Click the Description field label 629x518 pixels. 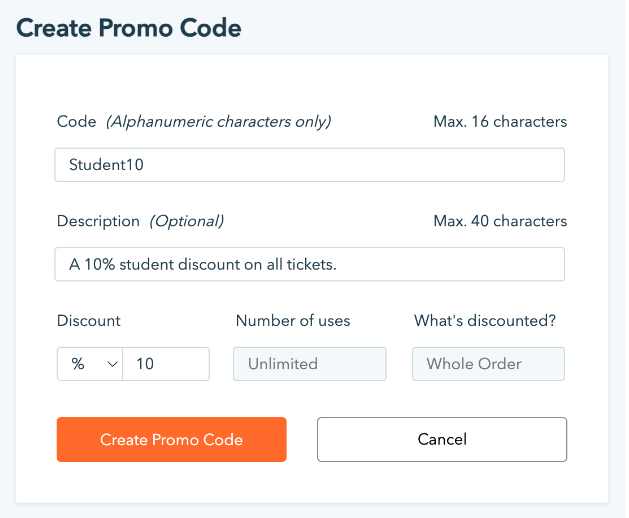coord(98,221)
